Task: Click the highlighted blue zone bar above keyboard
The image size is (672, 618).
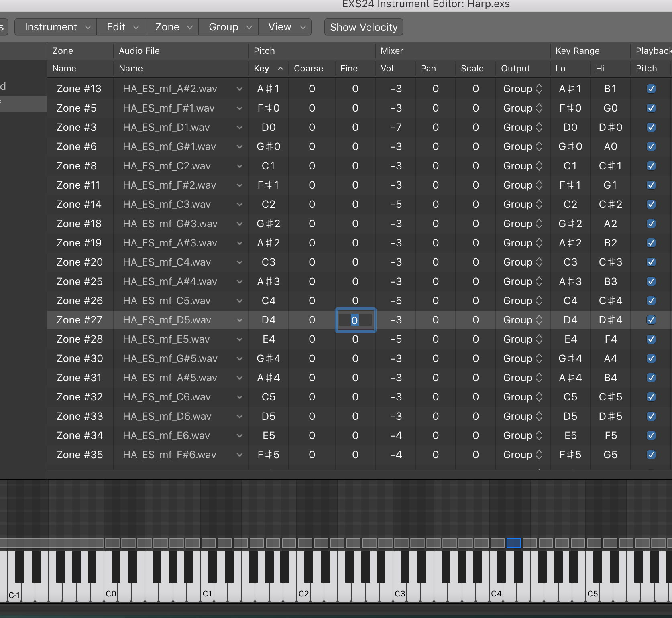Action: (513, 543)
